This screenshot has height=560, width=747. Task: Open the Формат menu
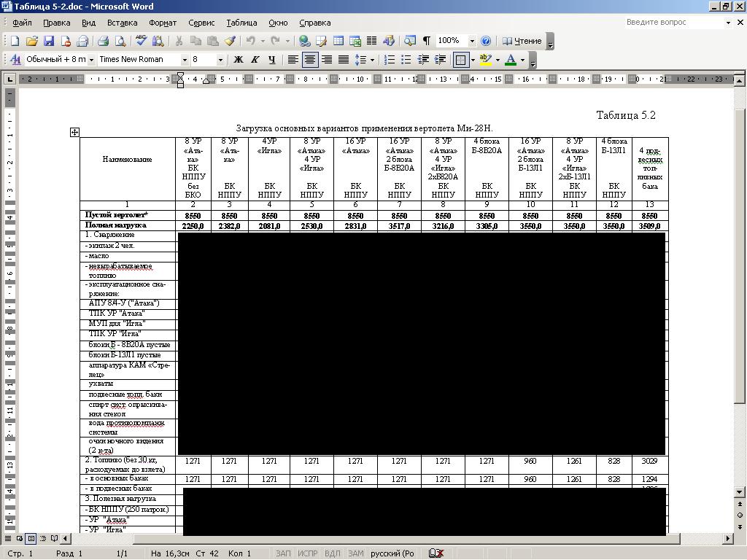pos(163,23)
